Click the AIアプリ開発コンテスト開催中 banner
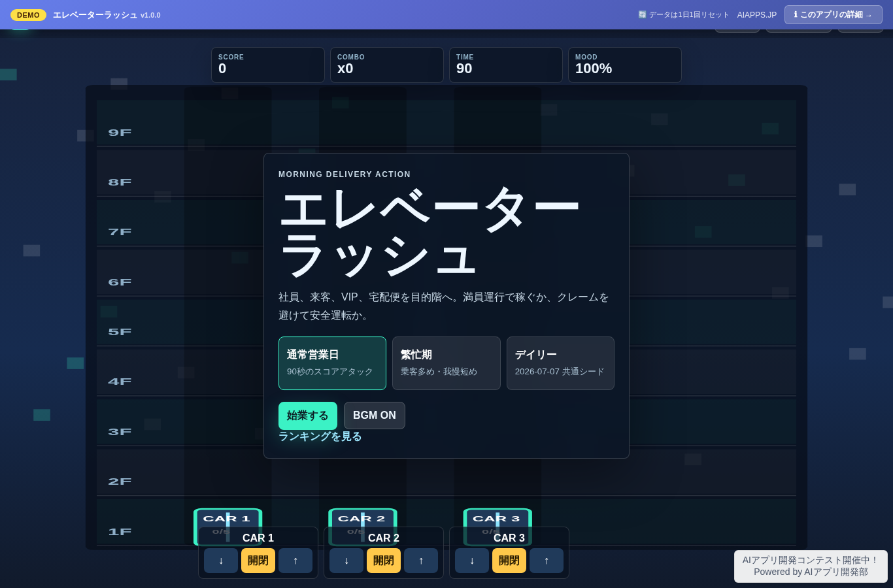 click(x=811, y=566)
